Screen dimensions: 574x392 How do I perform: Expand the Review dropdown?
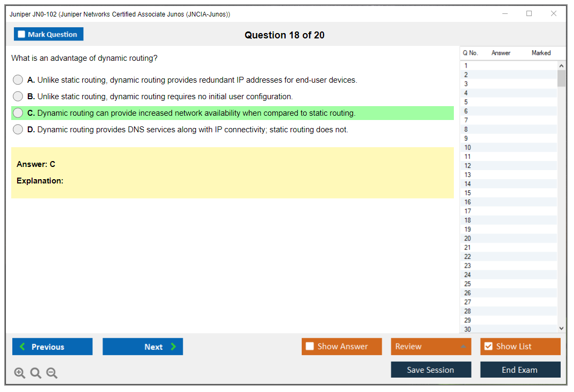[x=431, y=347]
